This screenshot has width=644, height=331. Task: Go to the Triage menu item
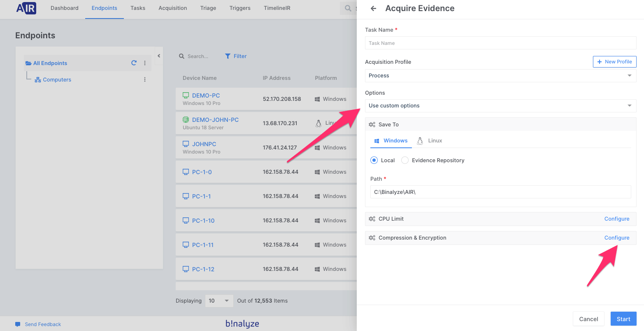(x=208, y=8)
